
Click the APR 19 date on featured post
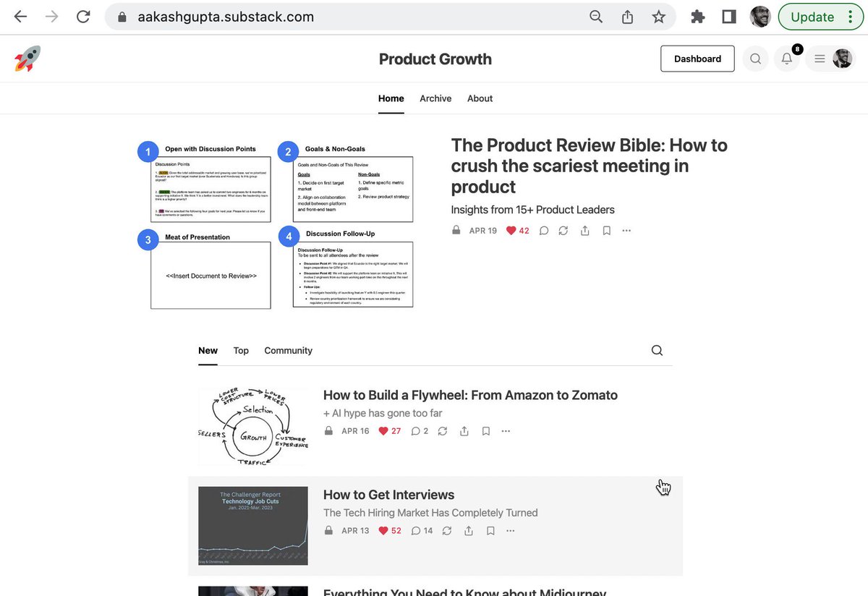coord(482,231)
